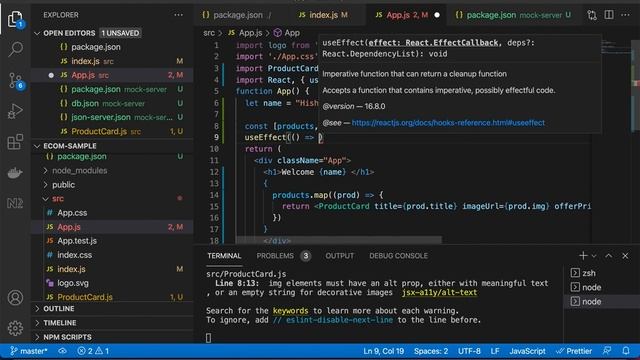Create a new terminal with plus icon

tap(583, 256)
